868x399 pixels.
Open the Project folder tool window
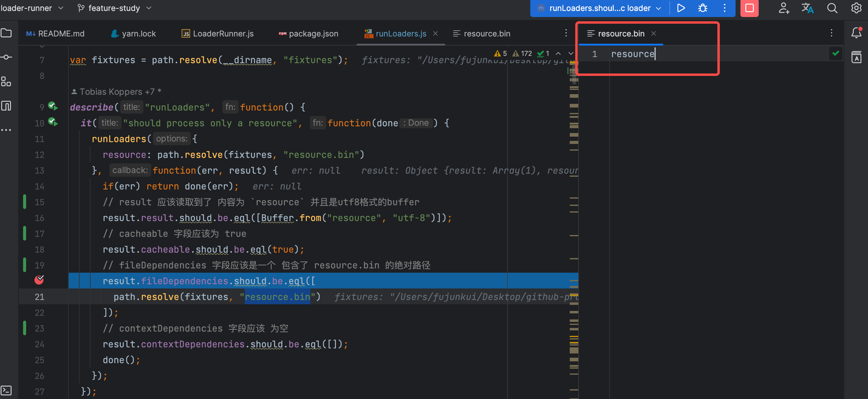click(6, 33)
